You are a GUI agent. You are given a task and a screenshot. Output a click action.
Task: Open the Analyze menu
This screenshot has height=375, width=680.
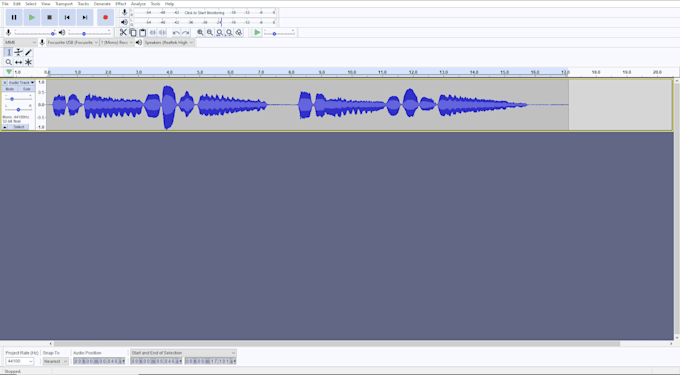[138, 4]
